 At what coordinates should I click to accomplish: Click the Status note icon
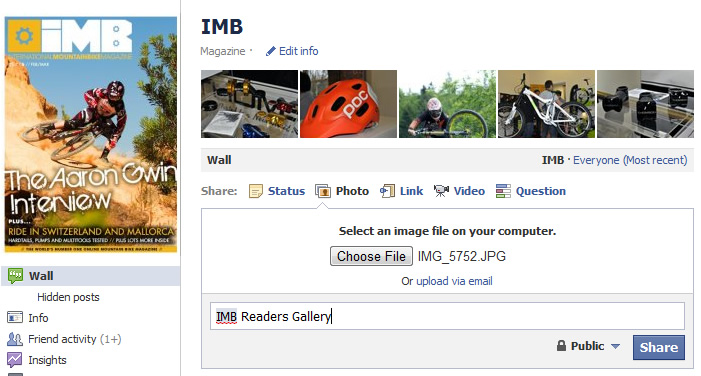(x=256, y=191)
